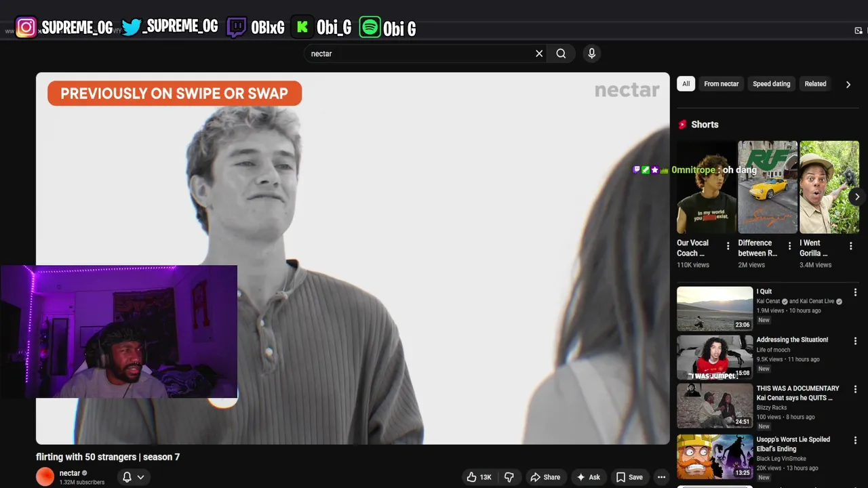Open the 'I Went Gorilla' short thumbnail

[829, 187]
